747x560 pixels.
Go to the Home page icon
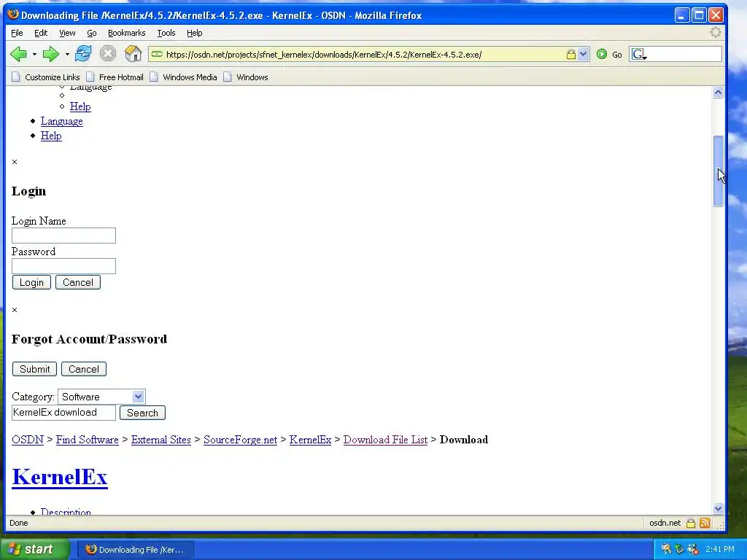[133, 54]
